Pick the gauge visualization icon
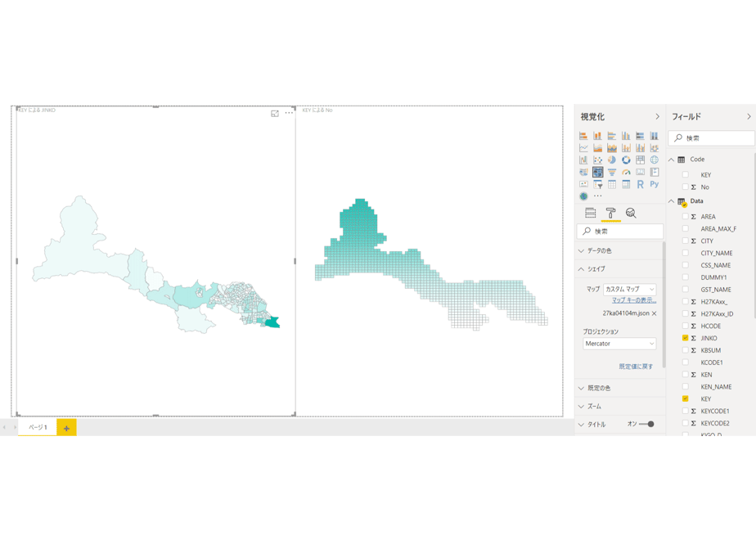 click(626, 172)
